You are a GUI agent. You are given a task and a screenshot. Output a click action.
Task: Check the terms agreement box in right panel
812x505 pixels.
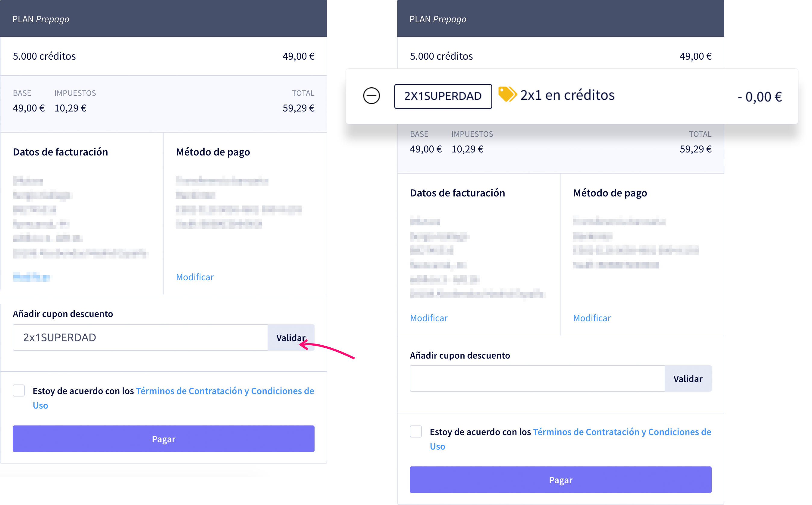(416, 431)
